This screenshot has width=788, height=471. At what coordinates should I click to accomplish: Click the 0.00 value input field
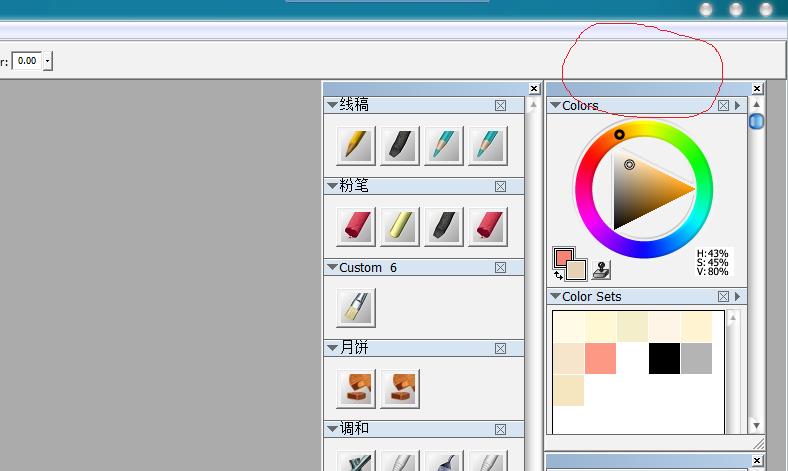[27, 61]
